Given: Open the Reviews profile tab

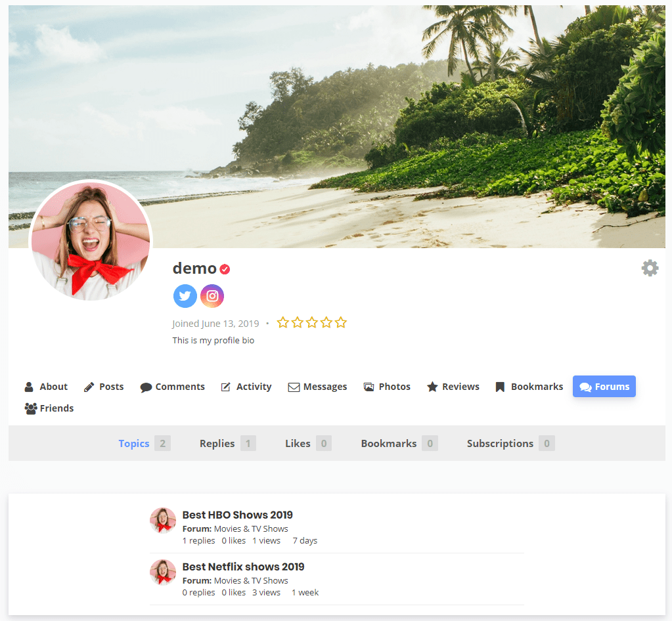Looking at the screenshot, I should (453, 387).
